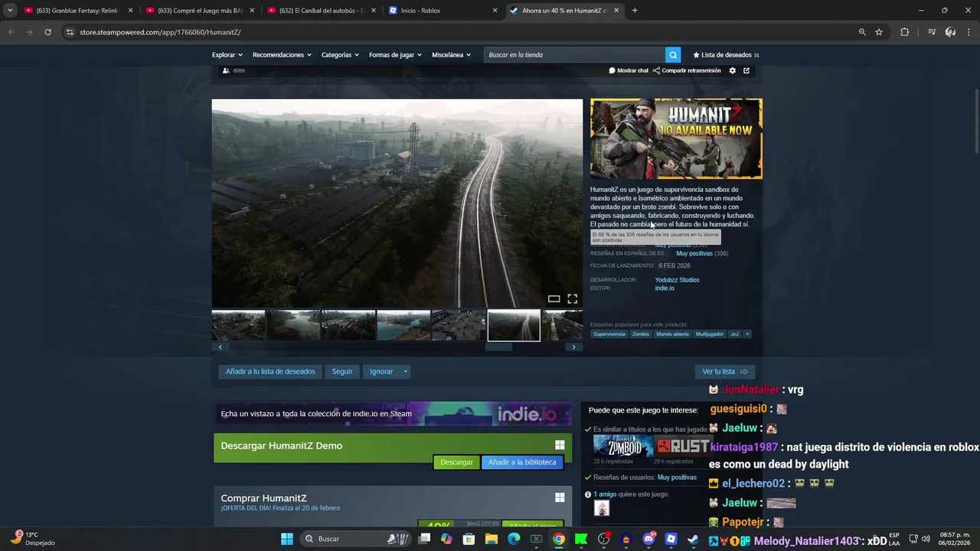
Task: Open Roblox icon in the taskbar
Action: tap(671, 539)
